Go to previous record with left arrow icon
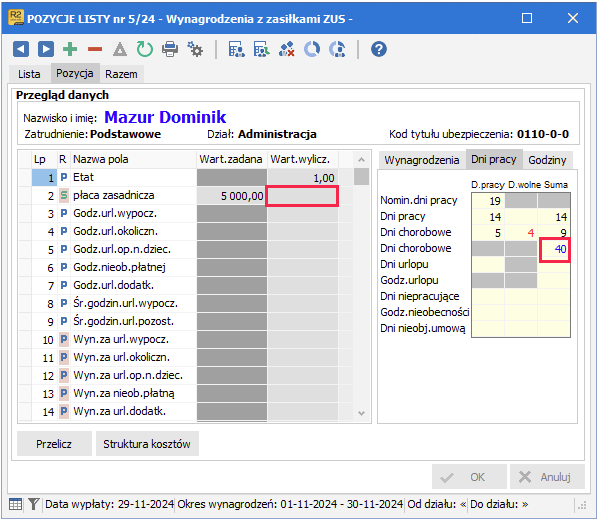This screenshot has height=521, width=600. (21, 49)
